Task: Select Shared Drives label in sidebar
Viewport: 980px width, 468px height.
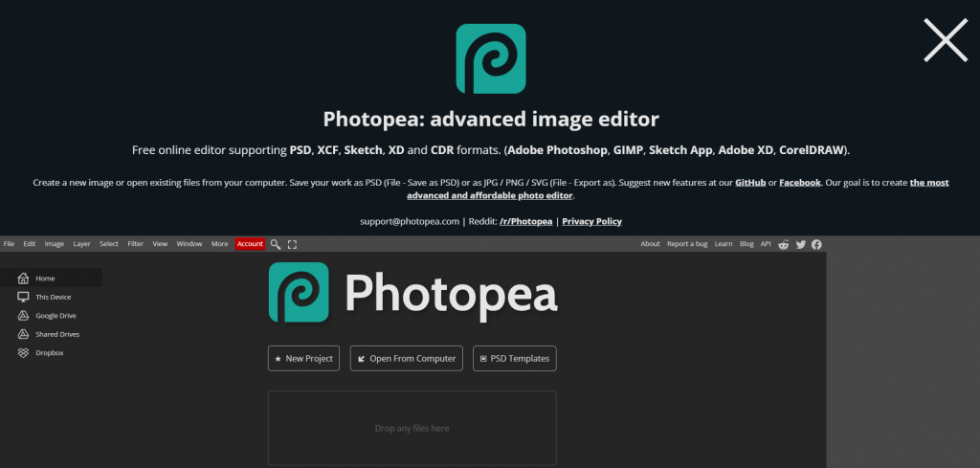Action: tap(57, 334)
